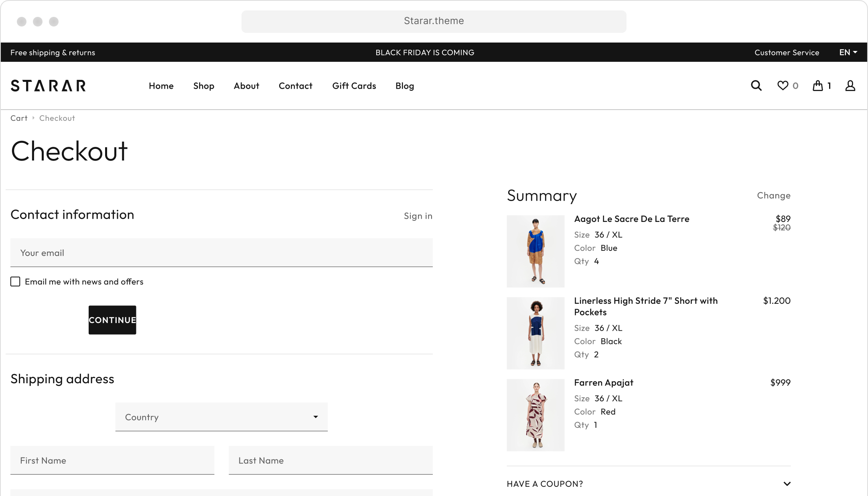Click Change next to Summary
Screen dimensions: 868x496
pyautogui.click(x=773, y=195)
